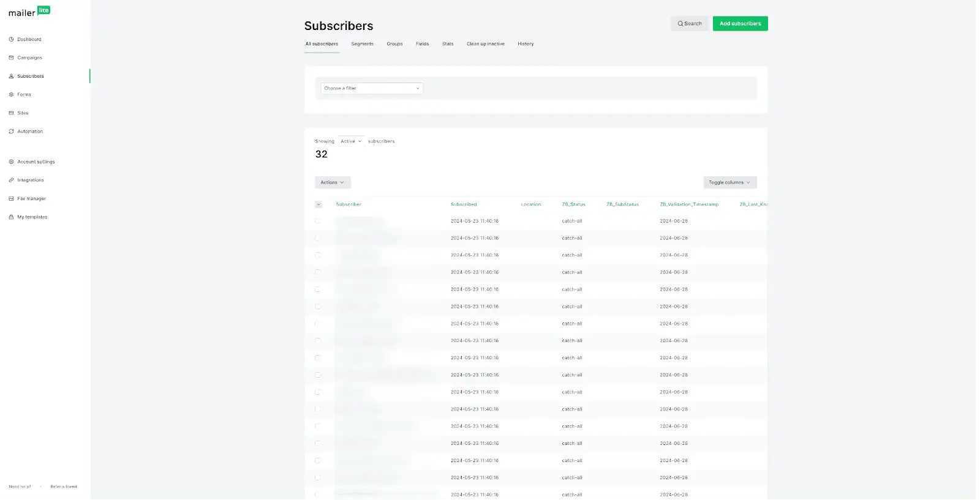980x500 pixels.
Task: Toggle the select-all checkbox in table header
Action: [318, 204]
